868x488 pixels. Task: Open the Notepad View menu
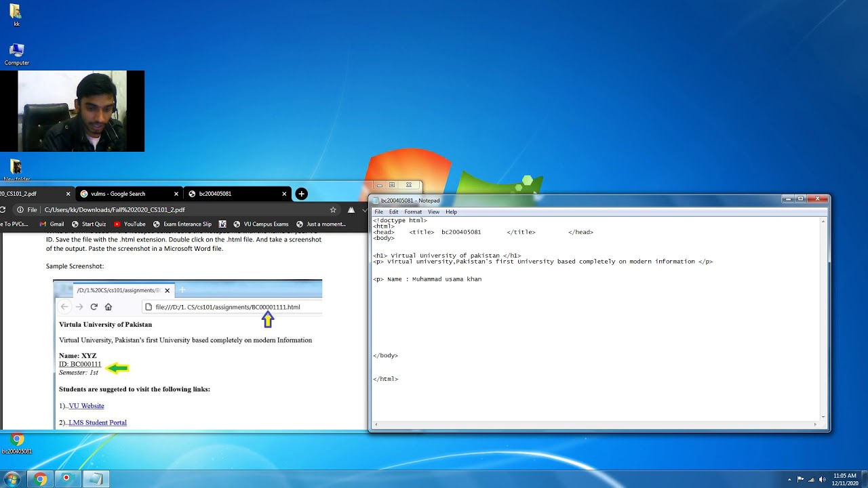click(x=433, y=212)
